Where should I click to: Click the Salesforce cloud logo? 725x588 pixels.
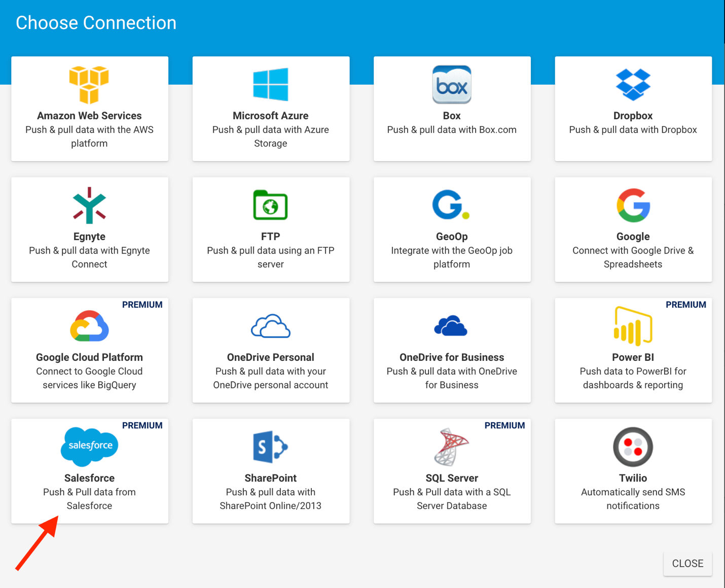point(89,447)
